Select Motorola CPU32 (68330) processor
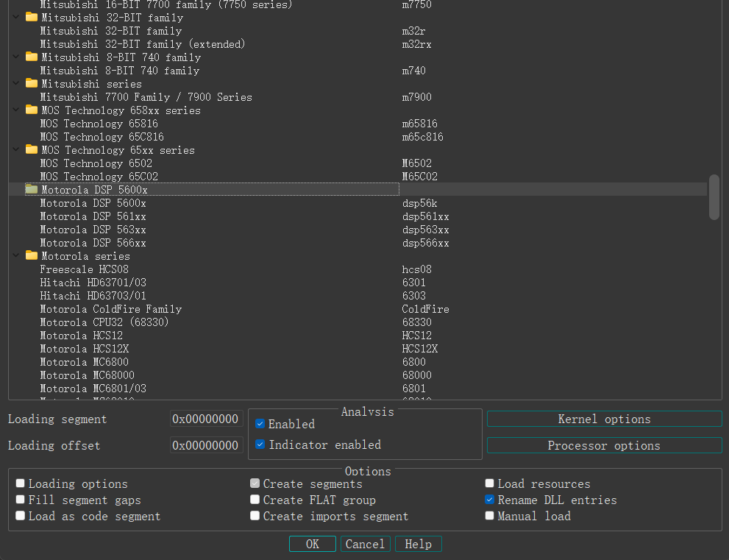Image resolution: width=729 pixels, height=560 pixels. (x=358, y=322)
